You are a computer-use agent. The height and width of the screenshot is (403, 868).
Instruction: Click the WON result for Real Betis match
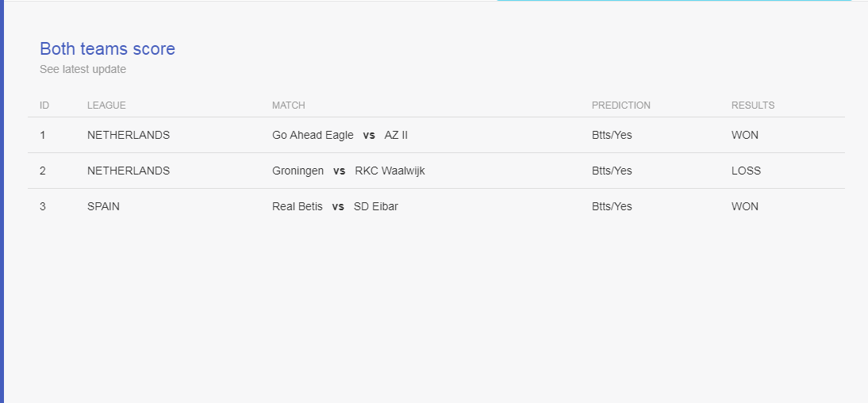[745, 206]
